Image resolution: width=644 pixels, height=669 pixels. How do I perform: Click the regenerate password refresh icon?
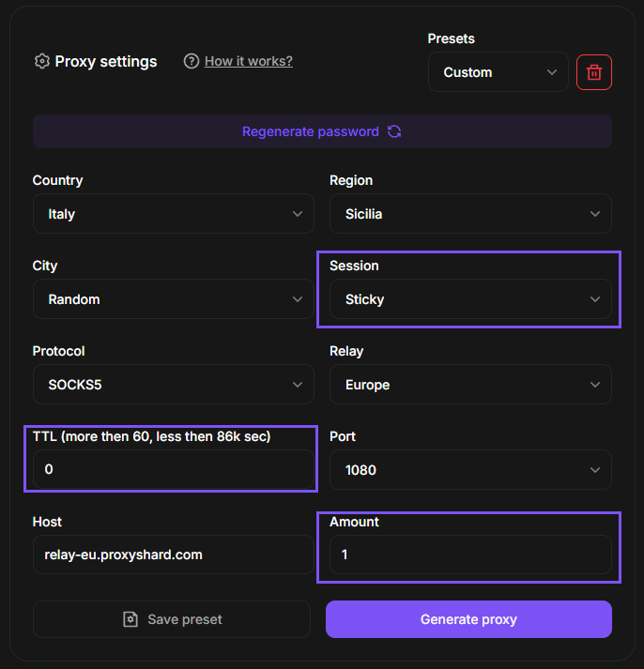394,132
